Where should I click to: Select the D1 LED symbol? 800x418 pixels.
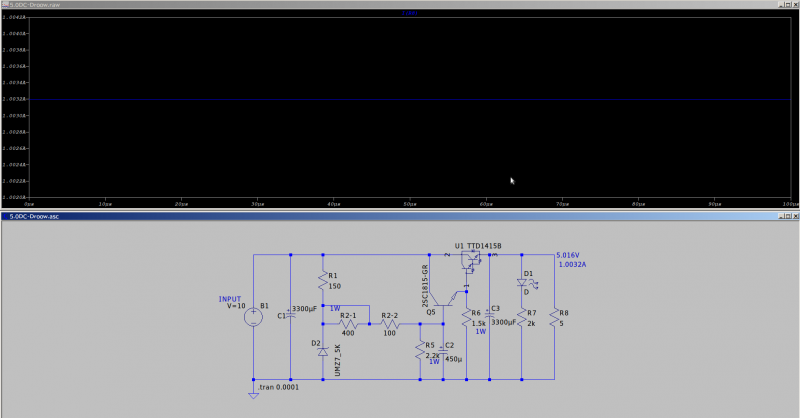(x=522, y=282)
